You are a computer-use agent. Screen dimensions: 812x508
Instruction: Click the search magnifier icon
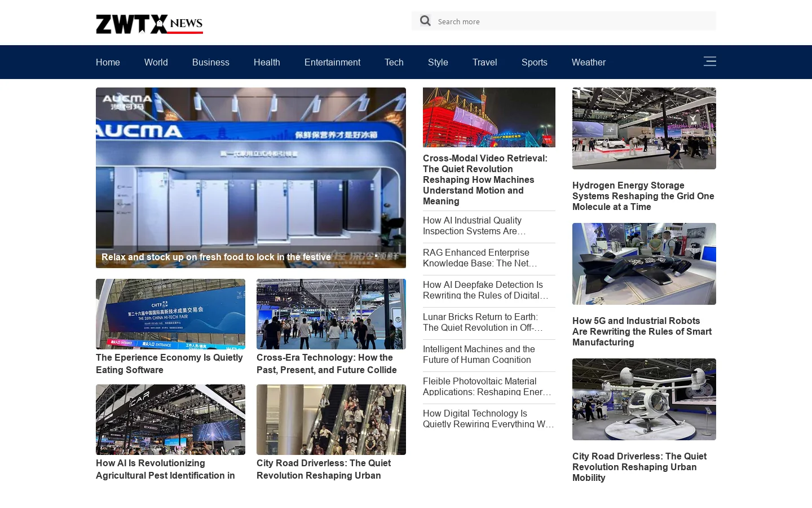(425, 21)
